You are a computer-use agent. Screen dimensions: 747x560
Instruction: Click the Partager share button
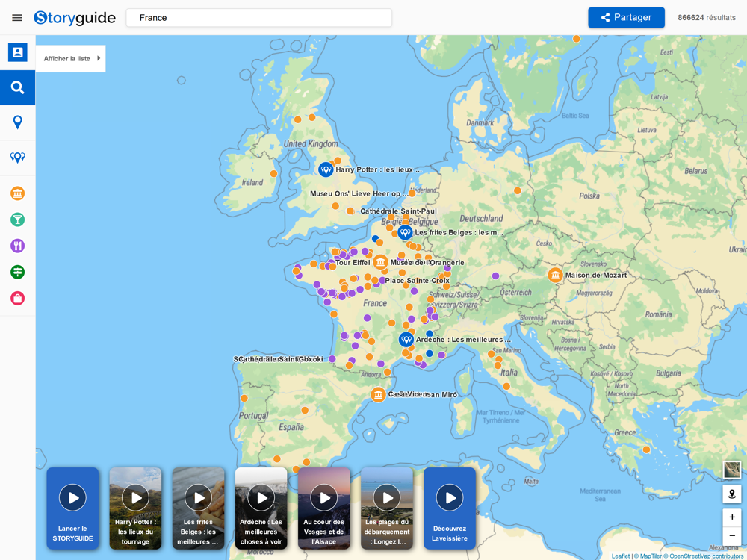click(626, 18)
